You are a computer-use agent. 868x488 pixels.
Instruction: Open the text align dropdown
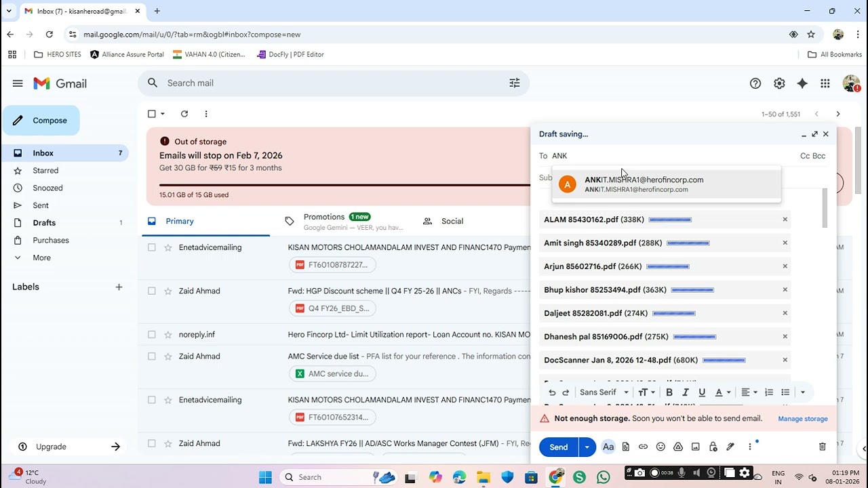pos(749,392)
